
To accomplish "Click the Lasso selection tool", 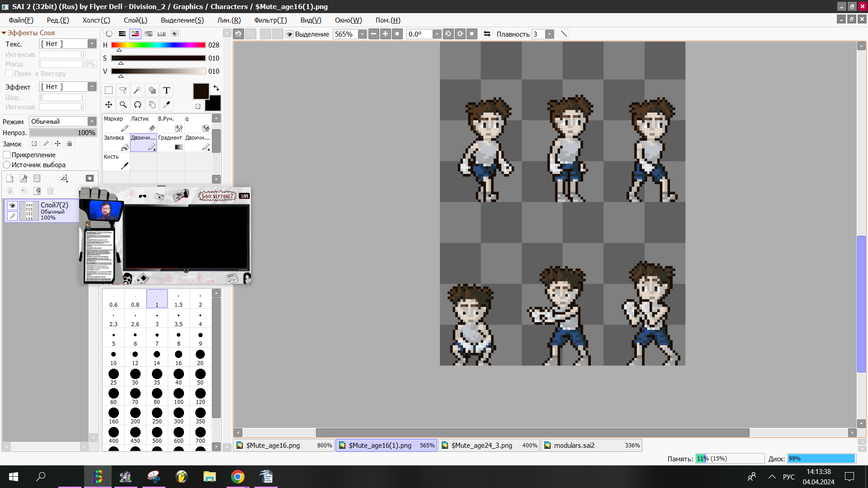I will (x=123, y=90).
